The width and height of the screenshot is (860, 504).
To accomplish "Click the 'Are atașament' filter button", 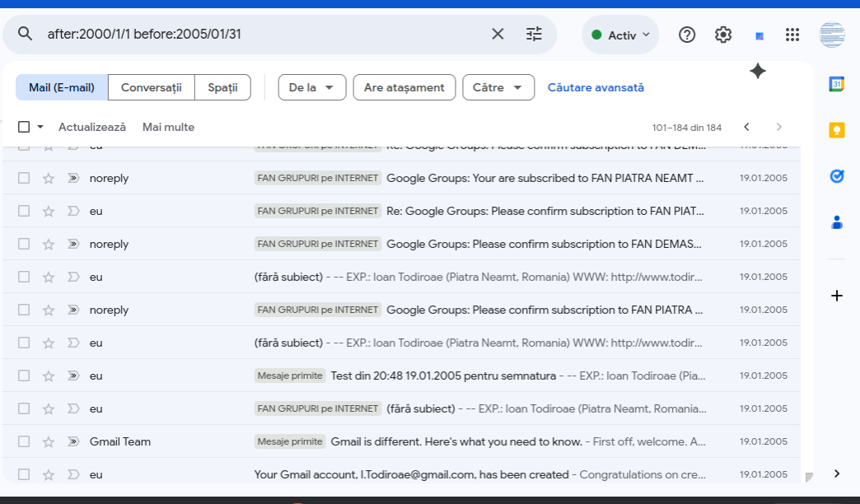I will (x=404, y=87).
